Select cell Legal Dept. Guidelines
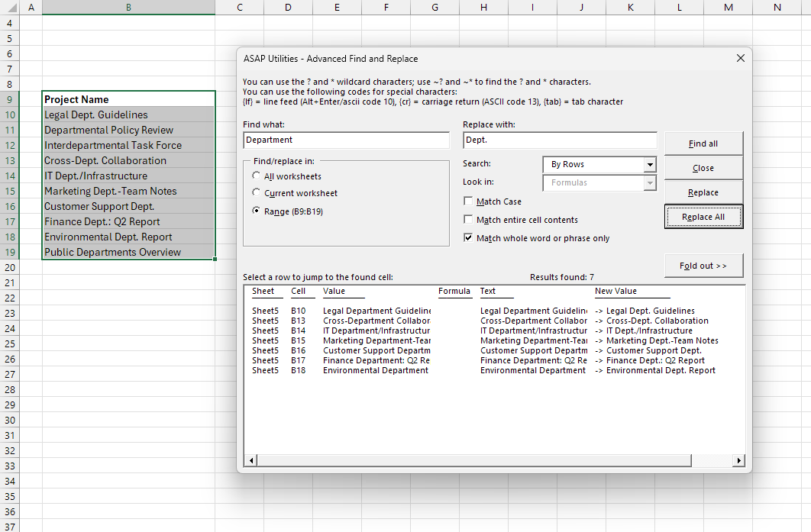 tap(128, 114)
